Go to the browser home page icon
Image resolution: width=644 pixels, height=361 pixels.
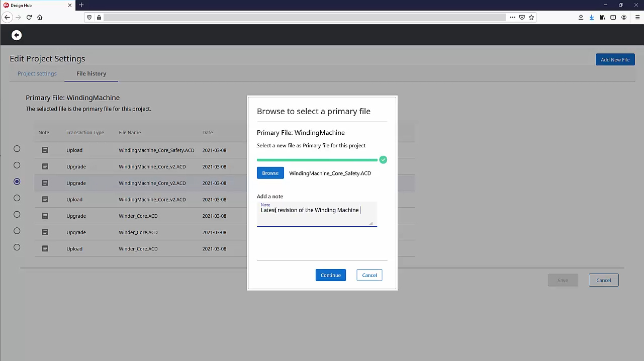pyautogui.click(x=40, y=17)
